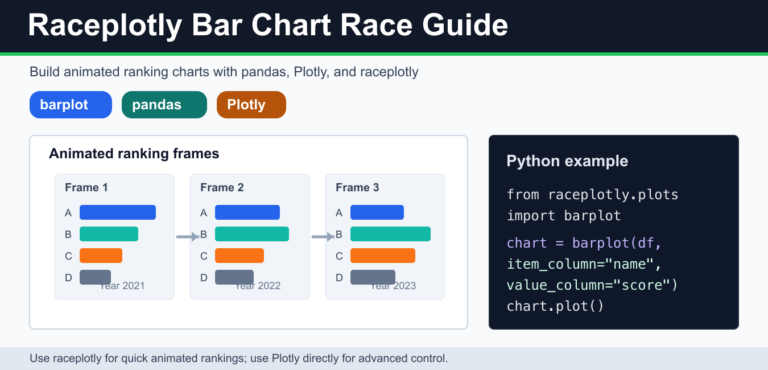Screen dimensions: 768x370
Task: Click the code line 'from raceplotly.plots'
Action: pos(593,195)
